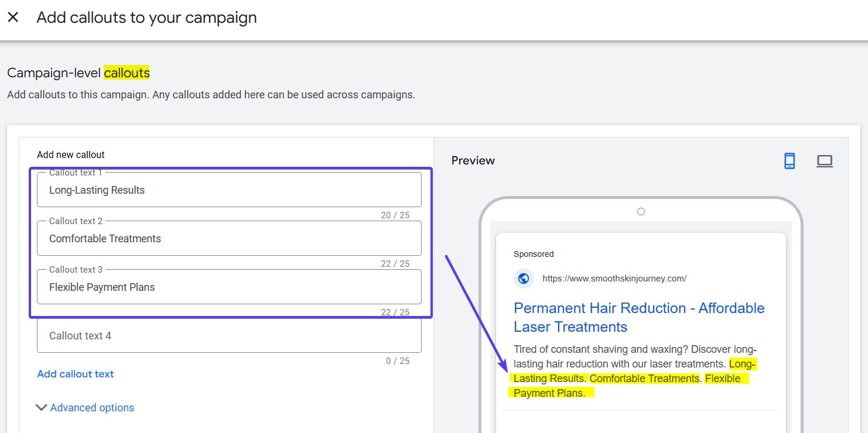Viewport: 868px width, 433px height.
Task: Click the Add new callout heading
Action: [x=70, y=154]
